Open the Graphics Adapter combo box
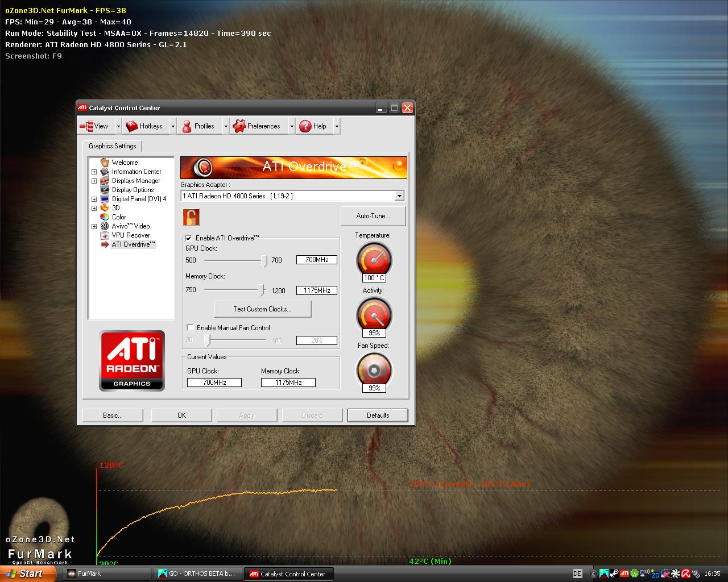Image resolution: width=728 pixels, height=582 pixels. tap(292, 196)
